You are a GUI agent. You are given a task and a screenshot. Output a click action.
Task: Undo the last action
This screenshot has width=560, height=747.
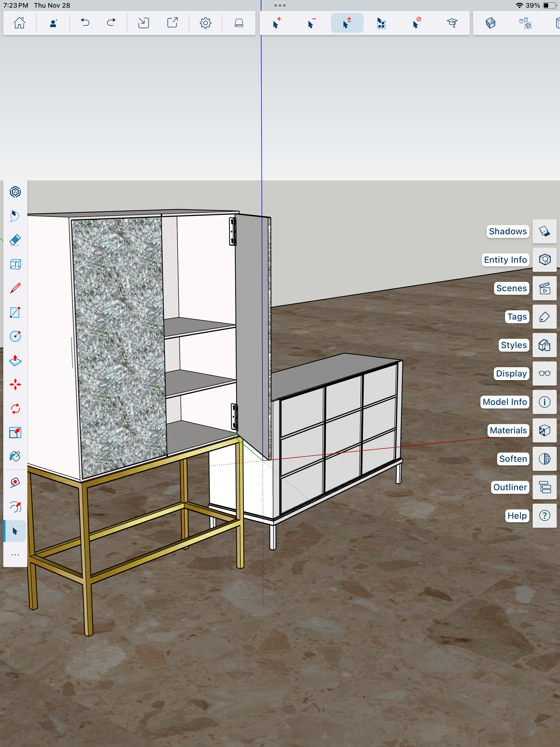(85, 23)
